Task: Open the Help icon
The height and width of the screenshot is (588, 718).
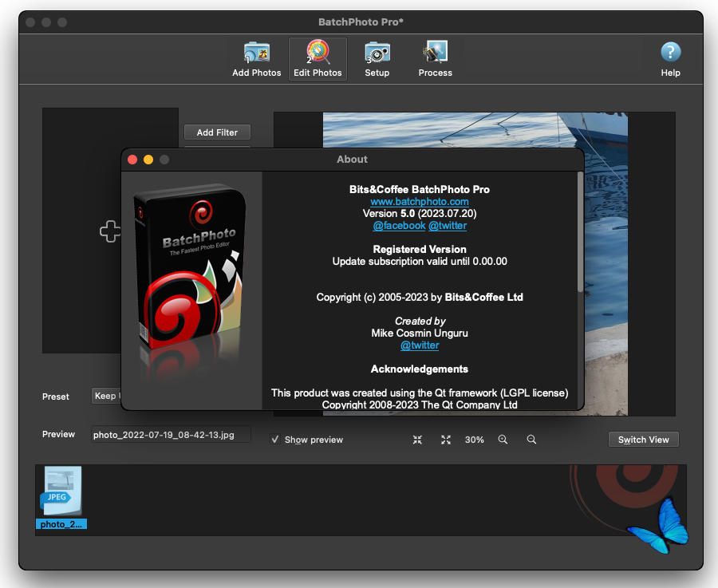Action: pos(670,59)
